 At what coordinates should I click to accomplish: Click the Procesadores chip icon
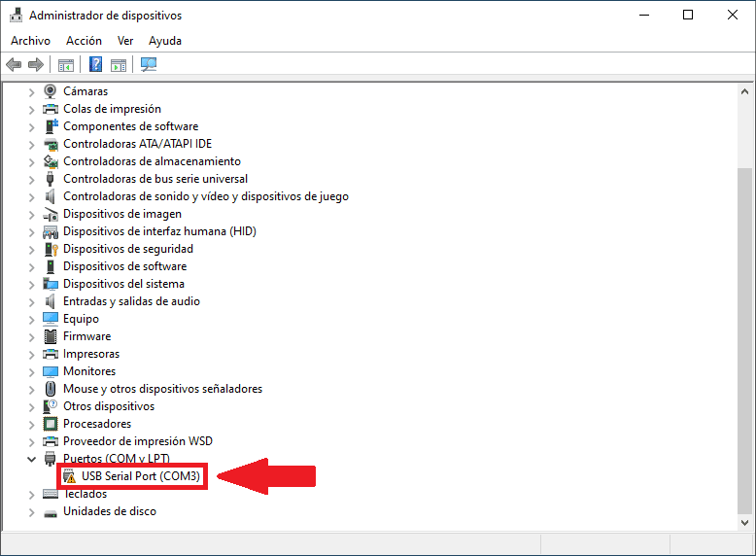tap(51, 424)
